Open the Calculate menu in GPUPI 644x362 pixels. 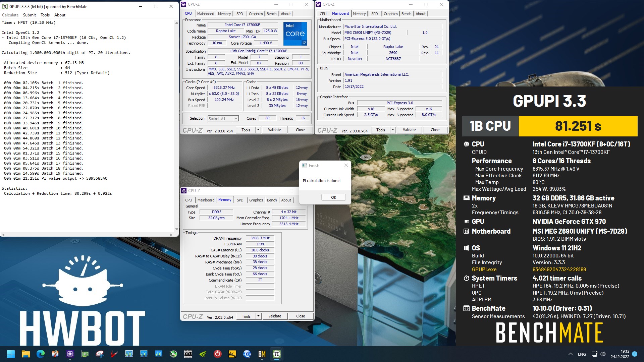10,15
